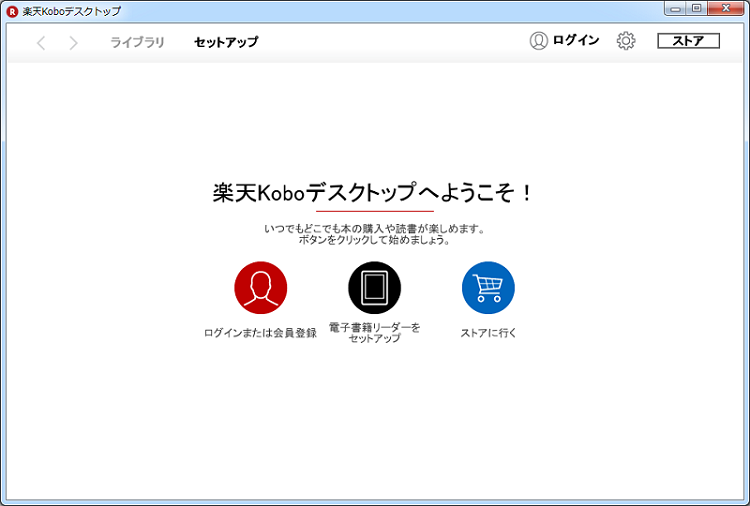
Task: Close the 楽天Kobo desktop window
Action: click(x=727, y=8)
